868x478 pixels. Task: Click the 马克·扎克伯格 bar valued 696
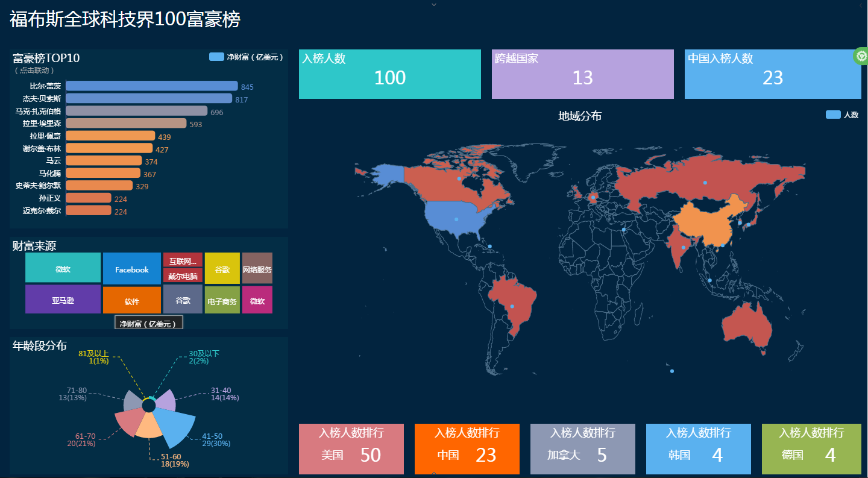(x=137, y=111)
